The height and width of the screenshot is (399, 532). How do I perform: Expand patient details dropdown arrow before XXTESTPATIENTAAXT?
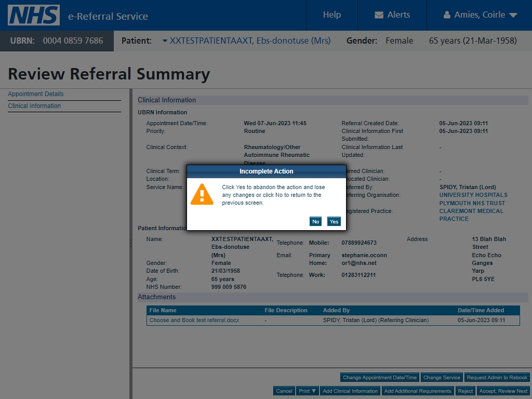(165, 41)
